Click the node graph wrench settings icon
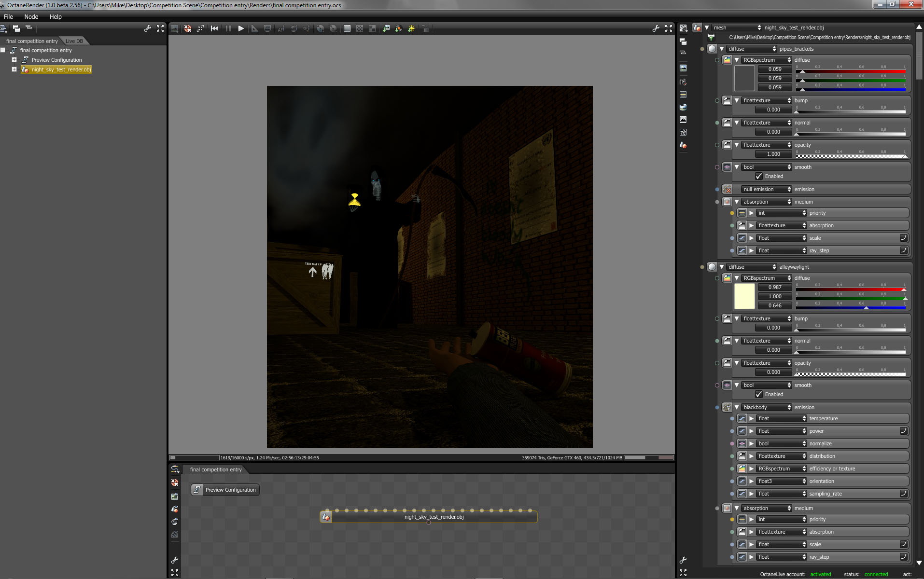Image resolution: width=924 pixels, height=579 pixels. tap(175, 560)
